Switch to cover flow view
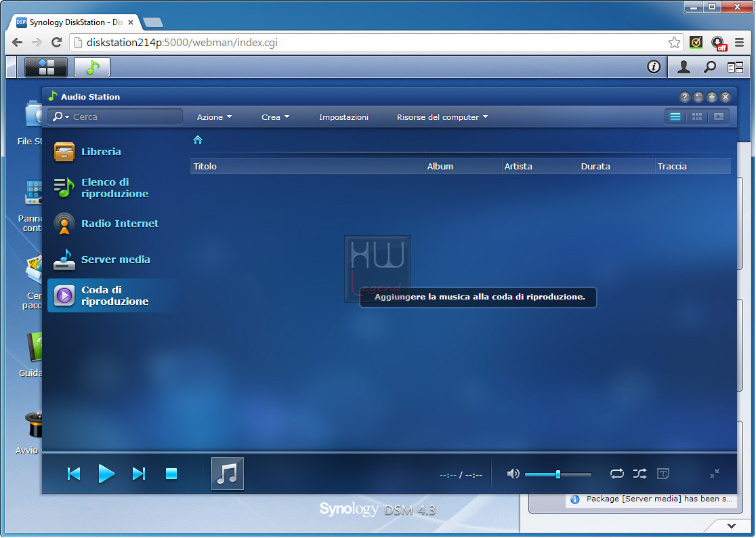756x538 pixels. (x=718, y=117)
